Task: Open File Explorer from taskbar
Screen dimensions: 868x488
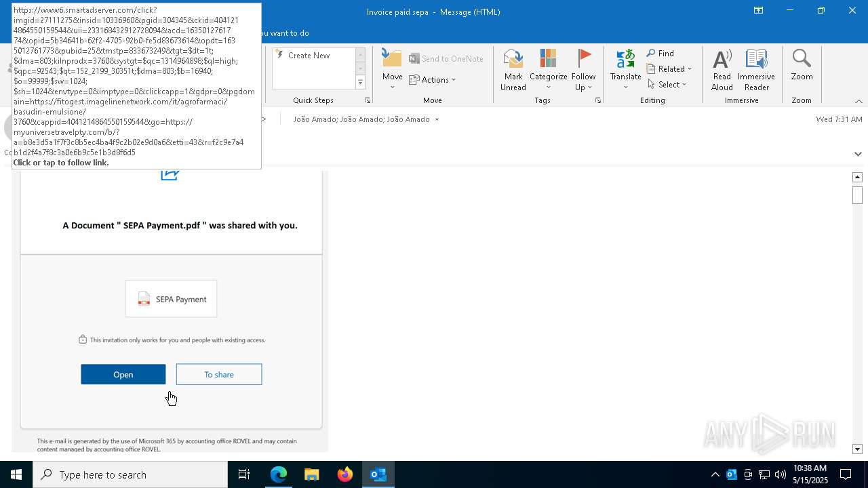Action: tap(312, 474)
